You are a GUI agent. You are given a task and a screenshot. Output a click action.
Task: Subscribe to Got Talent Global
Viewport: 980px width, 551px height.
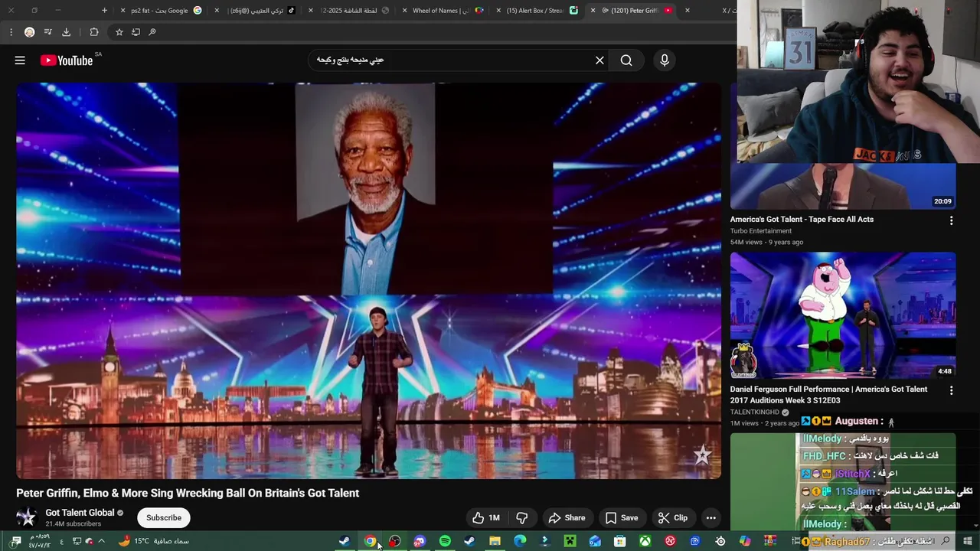pos(164,518)
